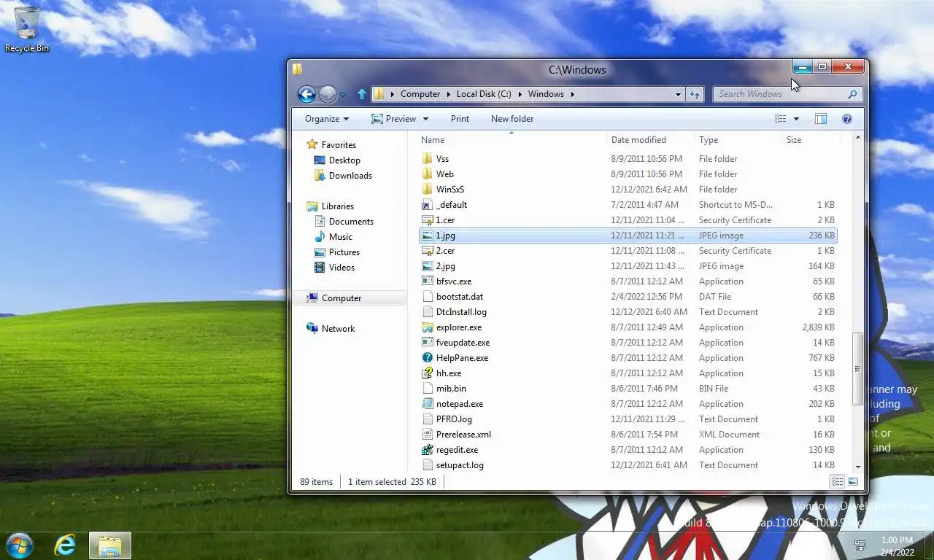
Task: Switch to large thumbnails view in status bar
Action: pos(852,482)
